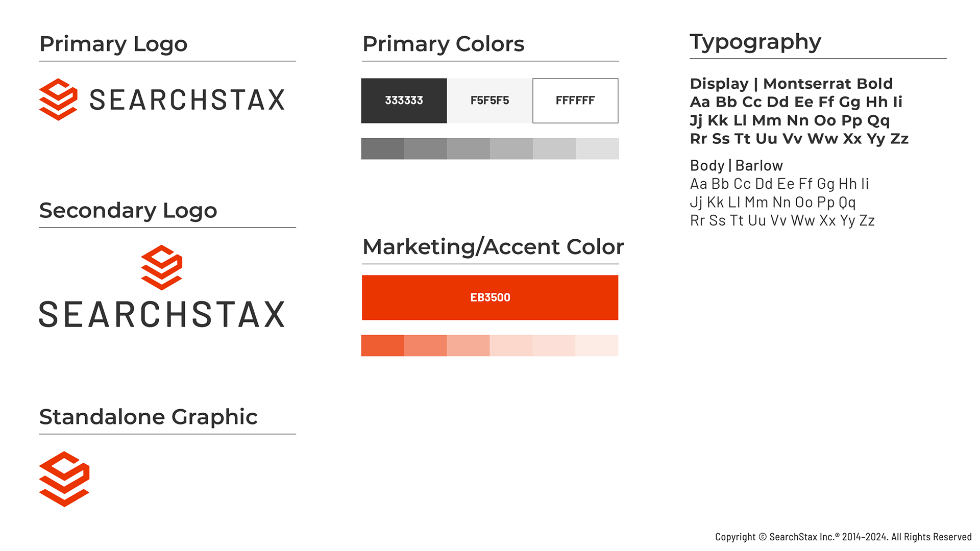This screenshot has width=980, height=551.
Task: Click the Standalone Graphic heading
Action: point(148,417)
